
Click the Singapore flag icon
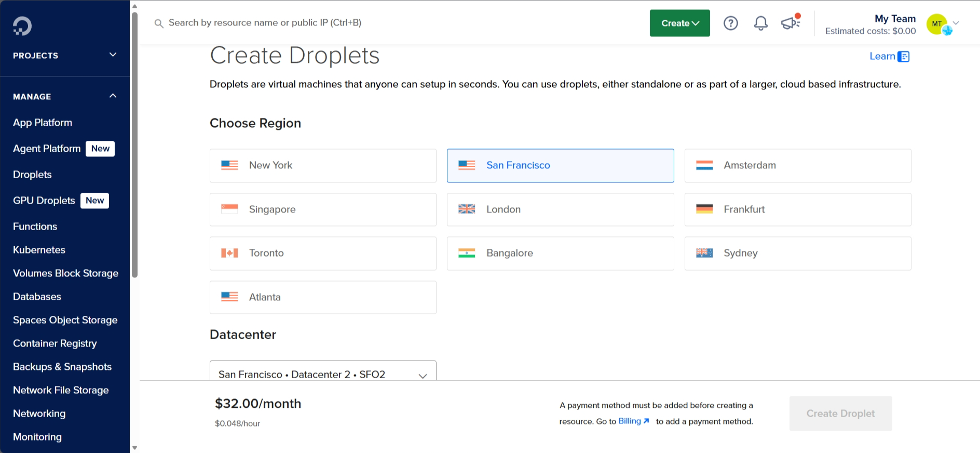point(229,209)
